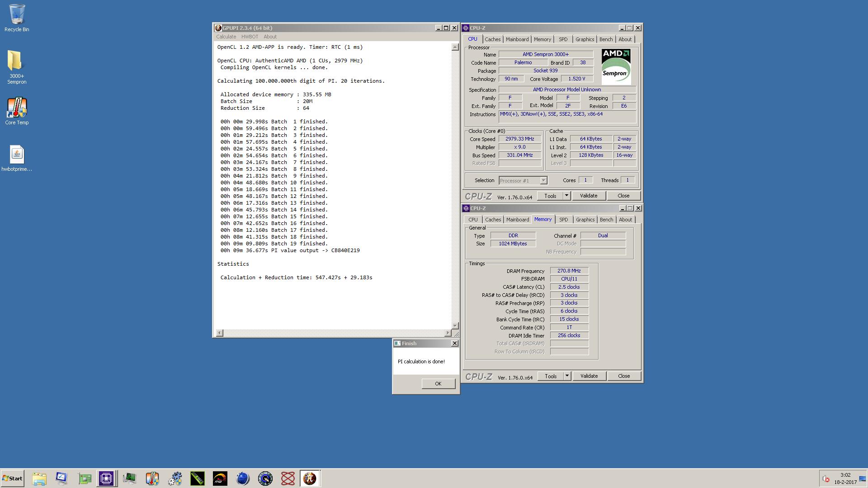Select the Bench tab in bottom CPU-Z
This screenshot has width=868, height=488.
(607, 220)
